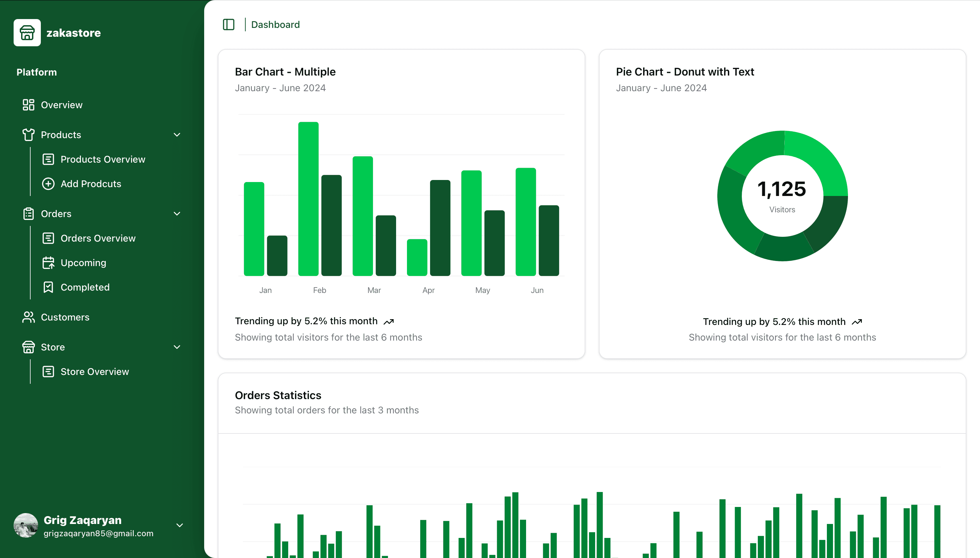The image size is (980, 558).
Task: Click the zakastore store logo icon
Action: [x=27, y=33]
